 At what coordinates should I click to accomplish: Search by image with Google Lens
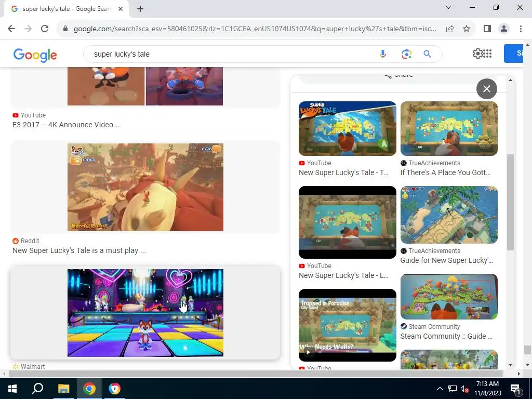[x=406, y=54]
